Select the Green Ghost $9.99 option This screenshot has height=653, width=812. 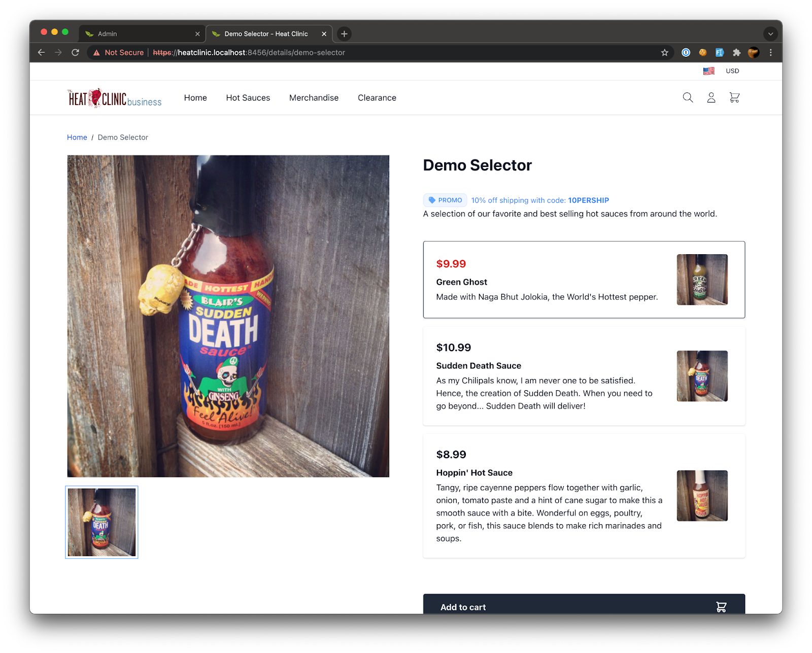click(584, 280)
